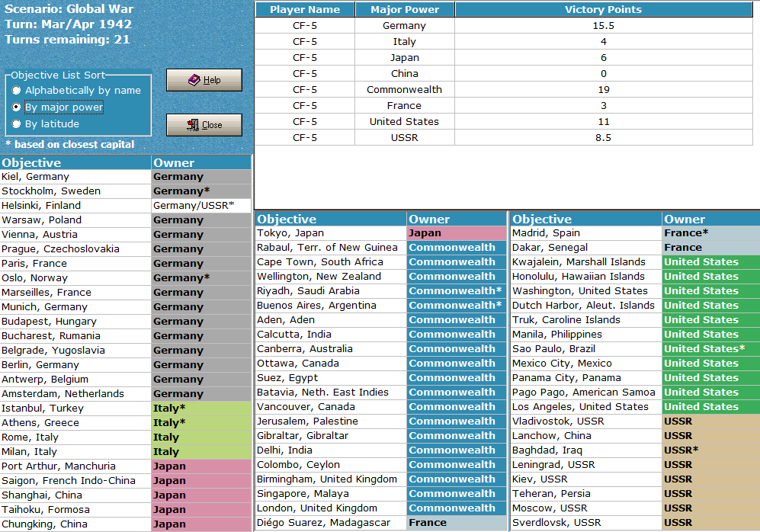
Task: Select Calcutta, India objective
Action: pos(331,335)
